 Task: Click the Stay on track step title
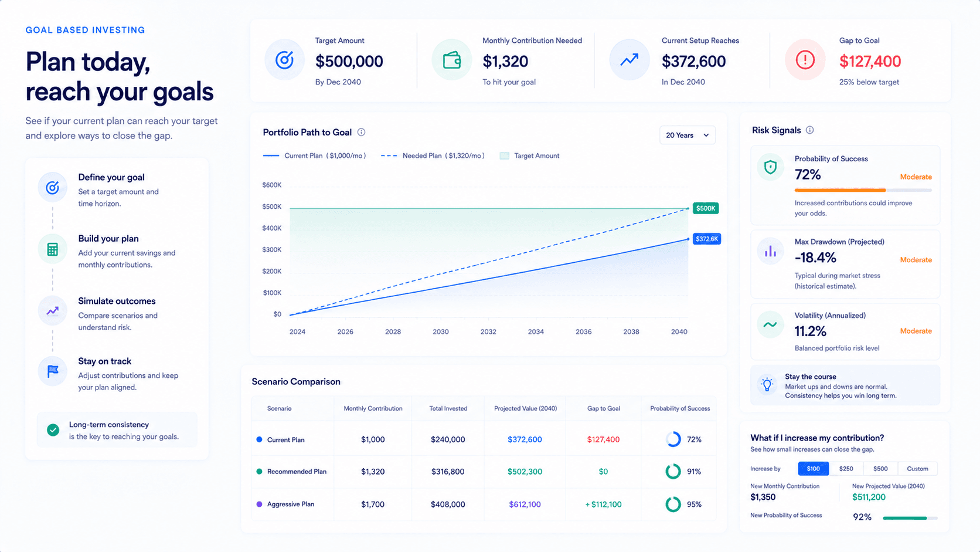104,361
